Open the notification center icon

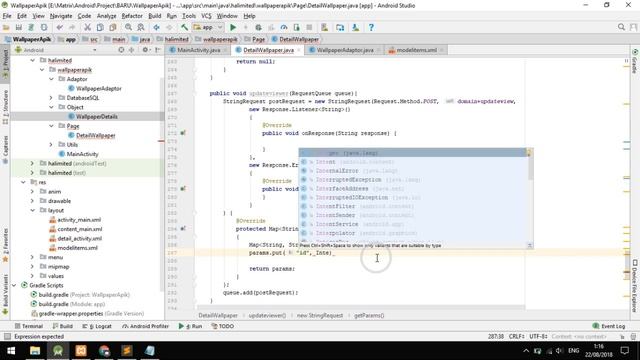(624, 351)
